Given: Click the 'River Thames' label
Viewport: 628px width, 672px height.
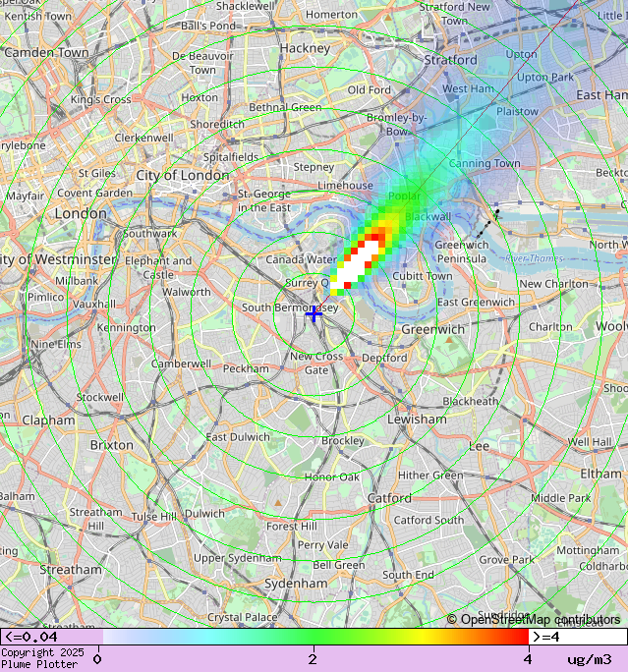Looking at the screenshot, I should (534, 258).
